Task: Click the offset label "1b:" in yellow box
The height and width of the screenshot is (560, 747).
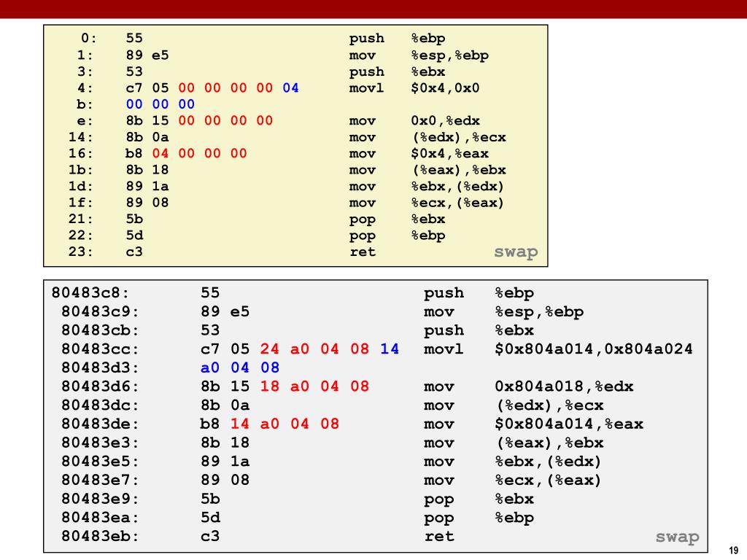Action: tap(80, 170)
